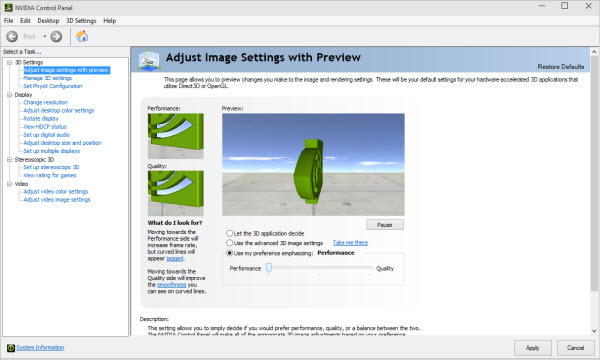Open Adjust desktop size and position
600x360 pixels.
tap(62, 143)
